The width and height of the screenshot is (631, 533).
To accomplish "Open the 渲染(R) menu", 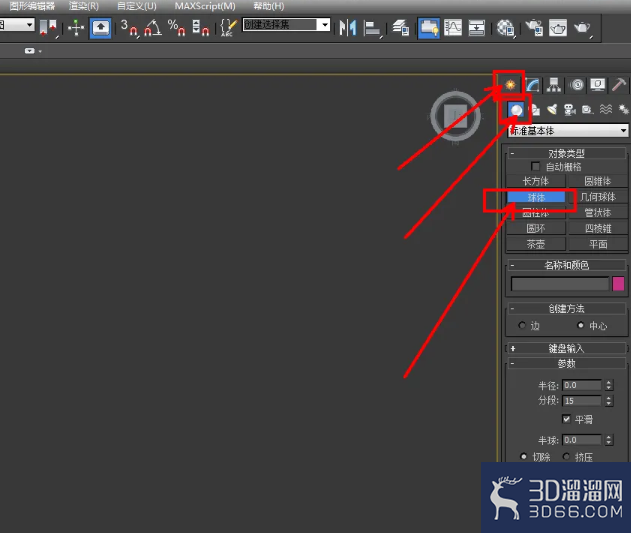I will pyautogui.click(x=84, y=6).
